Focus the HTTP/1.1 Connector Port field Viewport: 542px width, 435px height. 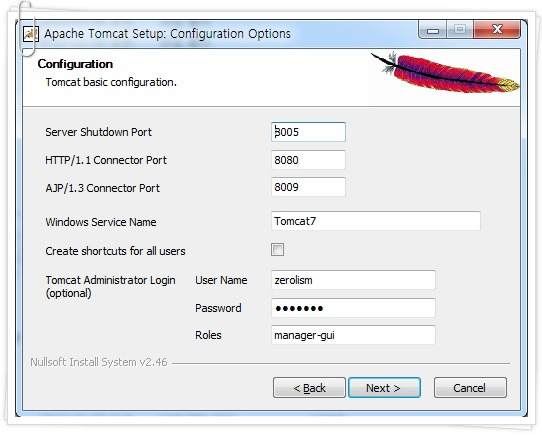coord(308,160)
